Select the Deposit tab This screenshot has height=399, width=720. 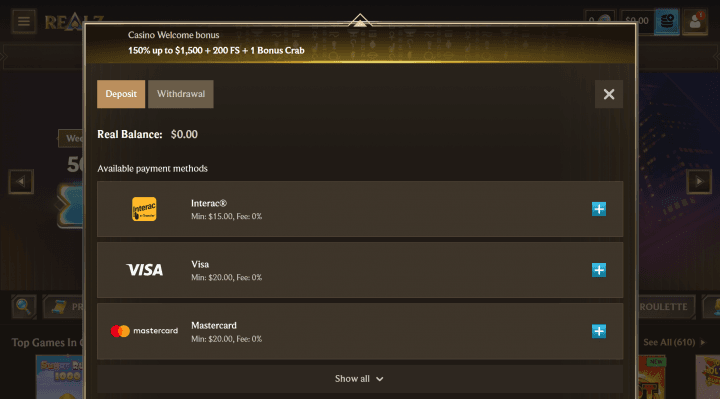coord(121,94)
